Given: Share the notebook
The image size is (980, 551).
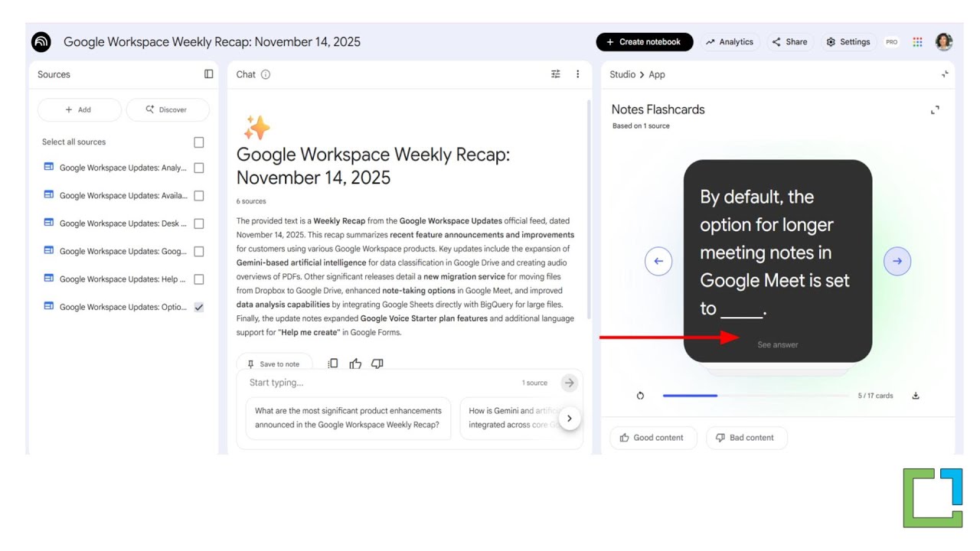Looking at the screenshot, I should 789,42.
